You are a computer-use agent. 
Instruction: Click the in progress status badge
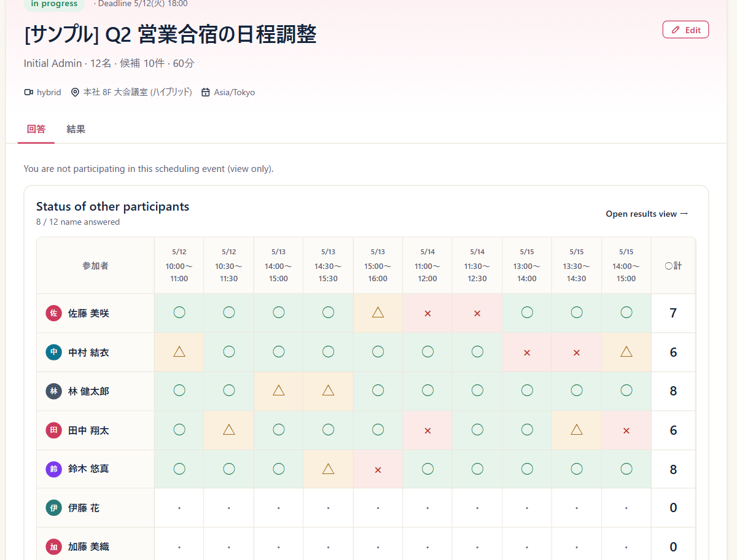coord(55,4)
